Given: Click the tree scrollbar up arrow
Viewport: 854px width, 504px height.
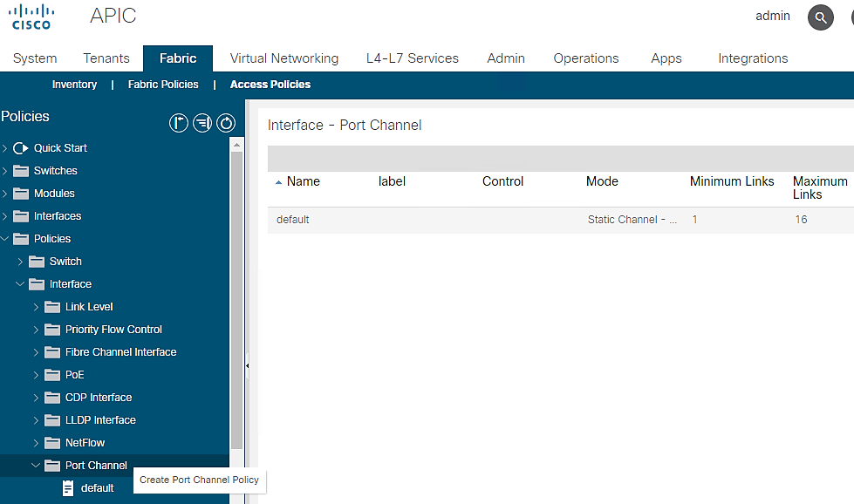Looking at the screenshot, I should 236,146.
